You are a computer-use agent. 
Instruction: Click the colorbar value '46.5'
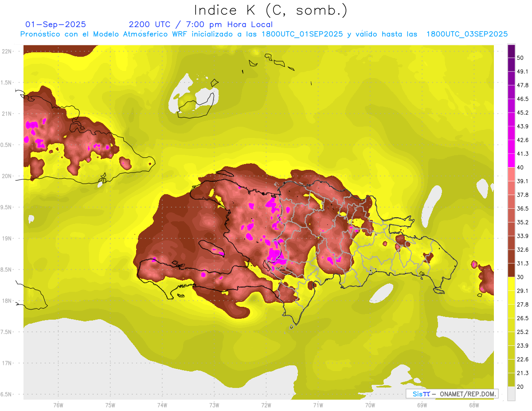point(523,99)
